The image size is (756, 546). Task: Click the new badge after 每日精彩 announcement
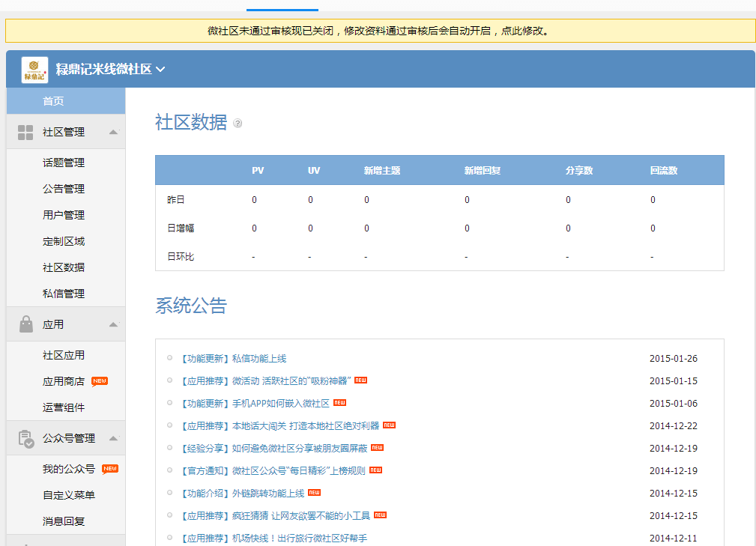click(x=375, y=470)
